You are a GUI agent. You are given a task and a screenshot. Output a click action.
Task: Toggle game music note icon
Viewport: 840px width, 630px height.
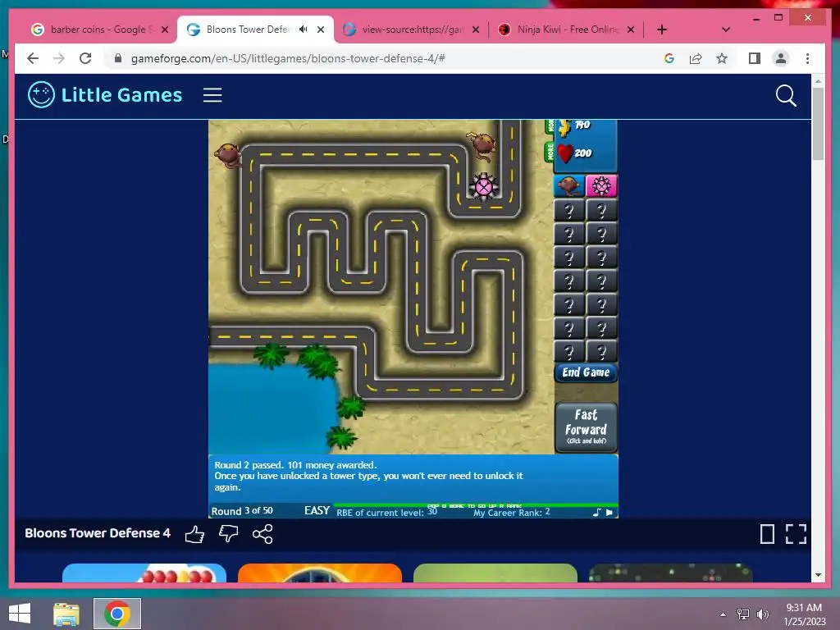point(597,512)
